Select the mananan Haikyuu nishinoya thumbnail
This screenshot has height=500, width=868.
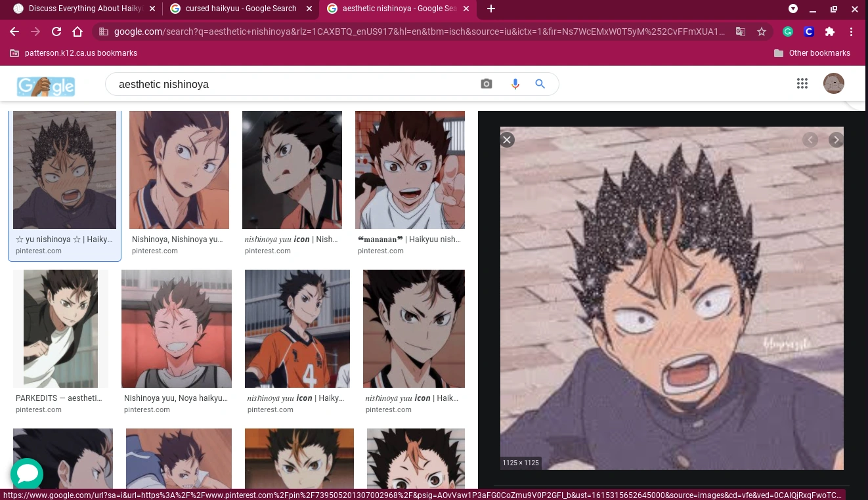coord(410,170)
